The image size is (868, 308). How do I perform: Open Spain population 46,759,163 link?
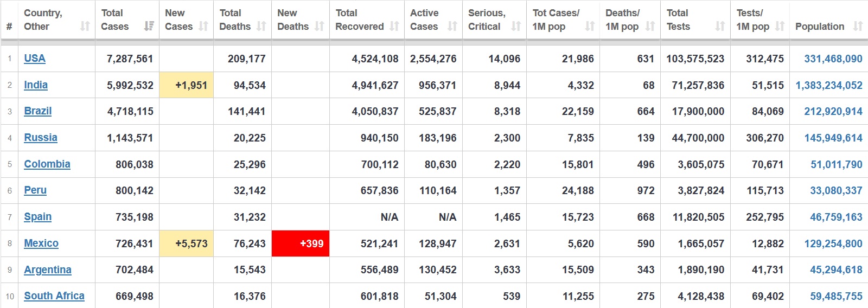[x=837, y=217]
